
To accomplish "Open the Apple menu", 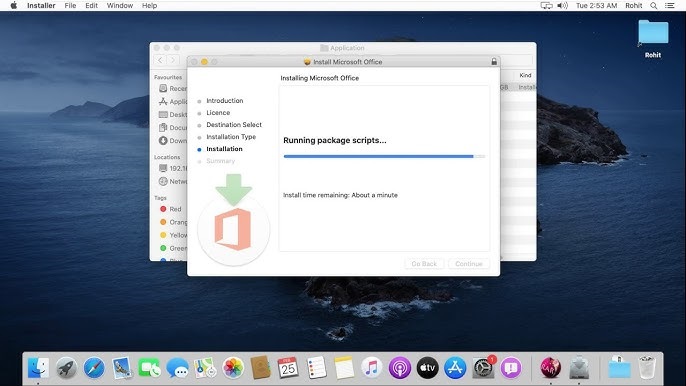I will tap(14, 6).
